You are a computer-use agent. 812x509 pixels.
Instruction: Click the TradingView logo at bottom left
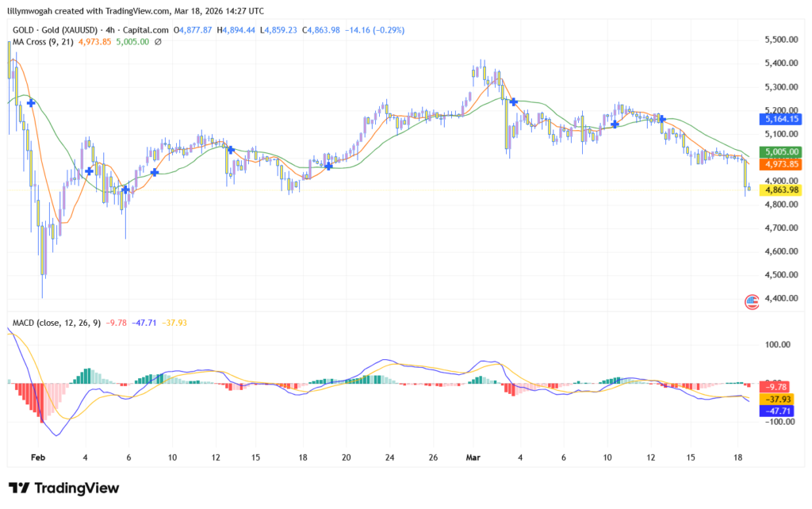[x=63, y=488]
